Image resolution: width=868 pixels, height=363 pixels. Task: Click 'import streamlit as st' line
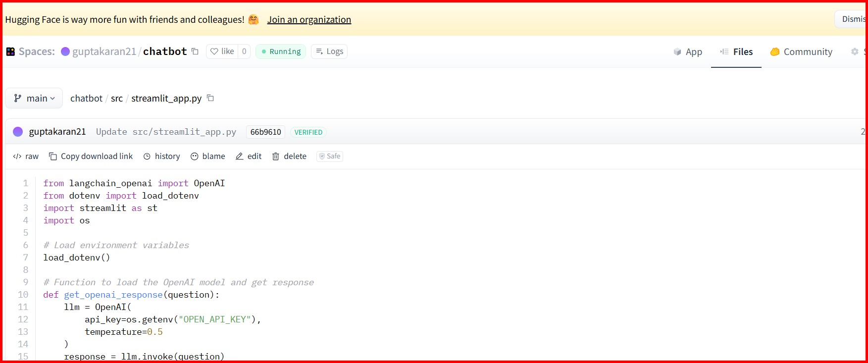click(101, 208)
